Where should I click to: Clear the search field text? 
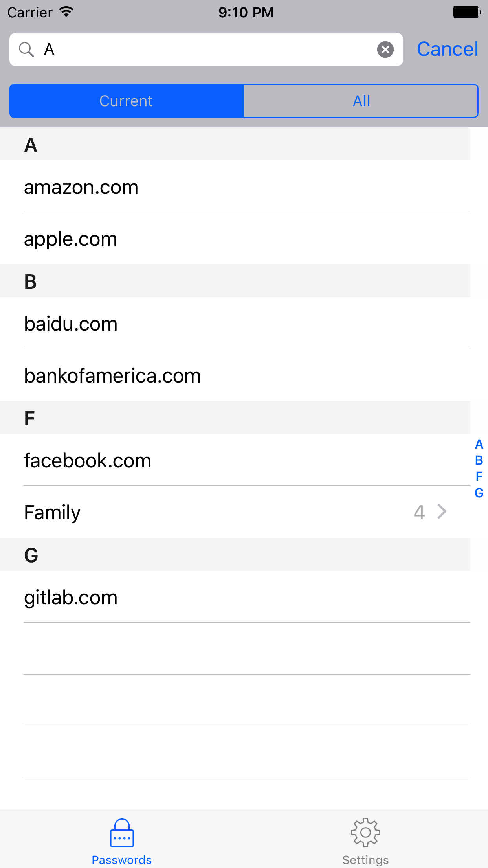tap(385, 50)
